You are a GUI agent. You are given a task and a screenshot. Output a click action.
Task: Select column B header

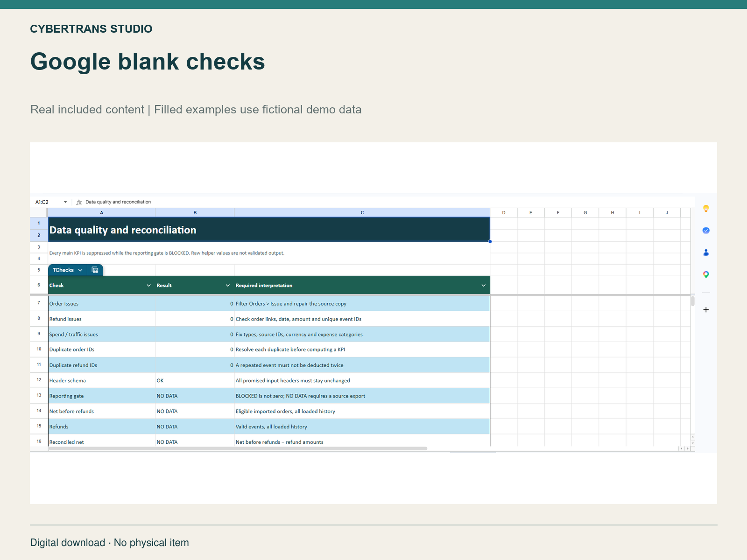pos(195,213)
